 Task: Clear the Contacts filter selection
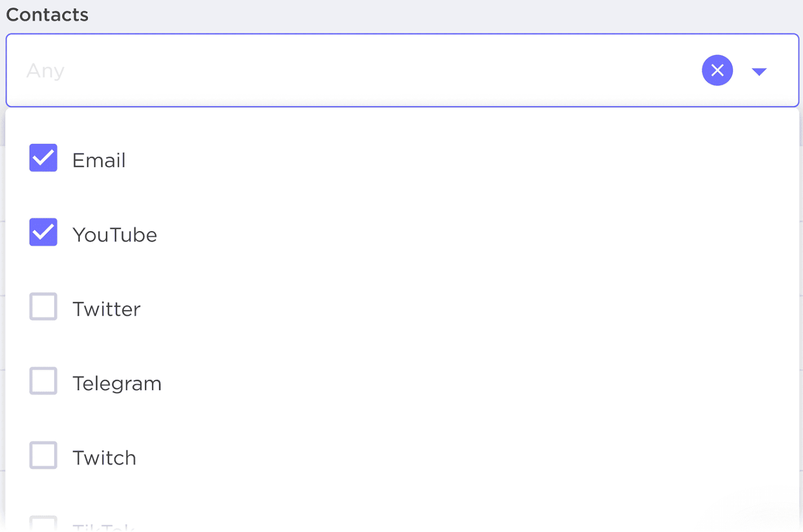tap(717, 71)
